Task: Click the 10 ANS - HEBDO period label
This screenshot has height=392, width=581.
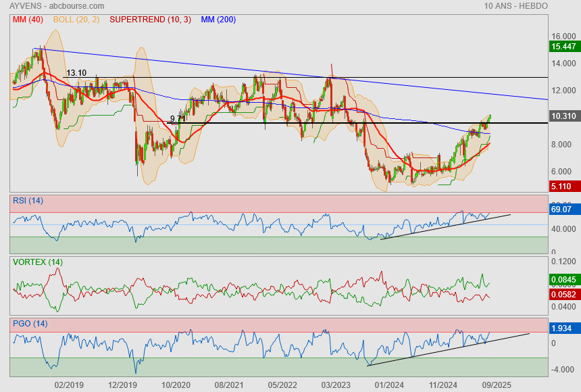Action: pyautogui.click(x=515, y=6)
